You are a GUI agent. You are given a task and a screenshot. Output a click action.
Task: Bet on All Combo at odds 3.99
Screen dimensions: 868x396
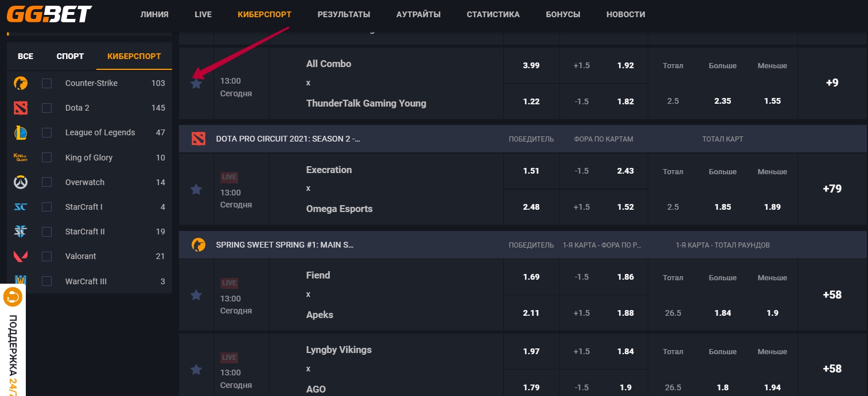tap(531, 65)
